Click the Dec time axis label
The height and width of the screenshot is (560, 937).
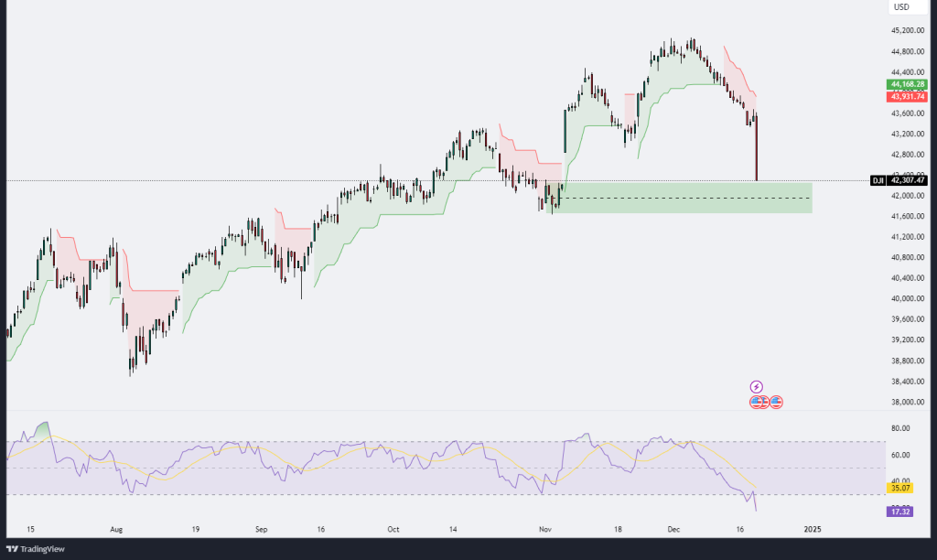pos(673,530)
